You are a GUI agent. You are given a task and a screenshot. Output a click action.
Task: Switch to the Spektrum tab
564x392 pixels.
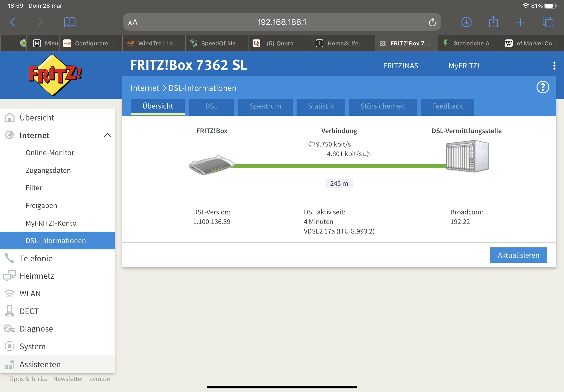coord(265,106)
